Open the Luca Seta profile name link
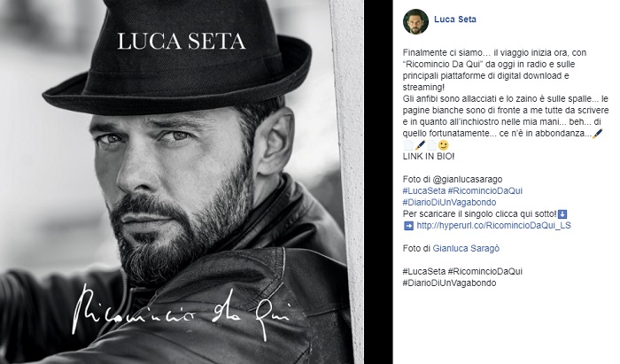This screenshot has height=364, width=620. click(454, 19)
